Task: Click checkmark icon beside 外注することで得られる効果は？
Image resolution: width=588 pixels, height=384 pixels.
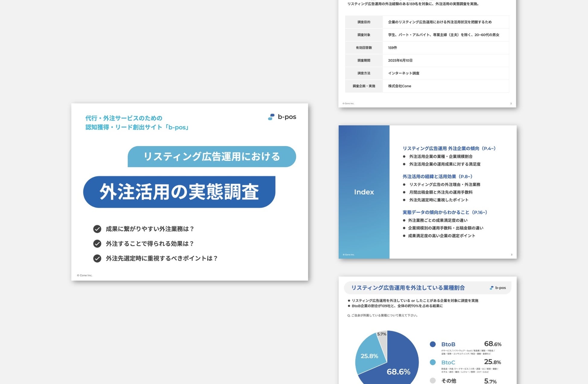Action: point(97,244)
